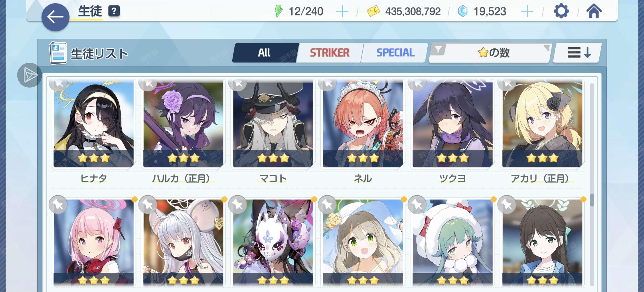Image resolution: width=644 pixels, height=292 pixels.
Task: Open the help question mark icon
Action: click(x=114, y=11)
